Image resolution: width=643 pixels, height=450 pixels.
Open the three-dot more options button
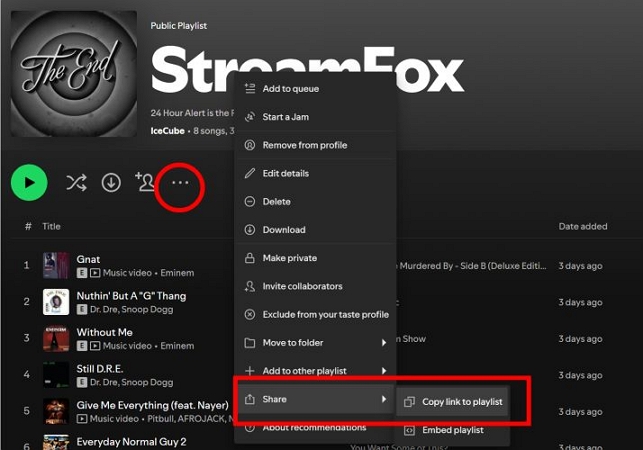coord(180,183)
